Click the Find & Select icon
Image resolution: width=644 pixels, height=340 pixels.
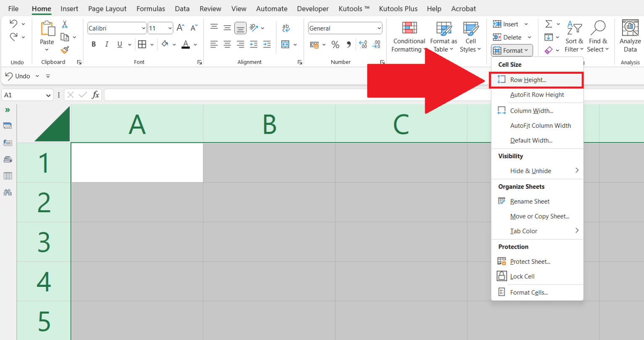click(598, 36)
